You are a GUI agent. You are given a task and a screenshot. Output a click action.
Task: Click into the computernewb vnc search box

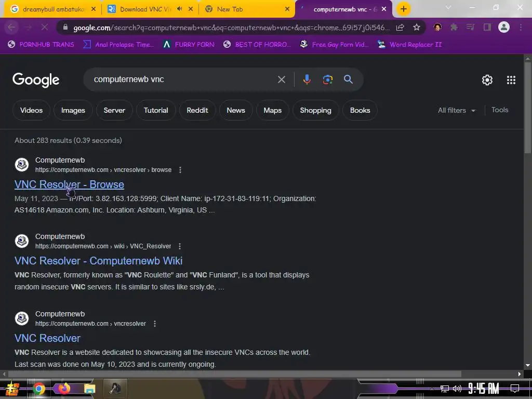tap(183, 79)
